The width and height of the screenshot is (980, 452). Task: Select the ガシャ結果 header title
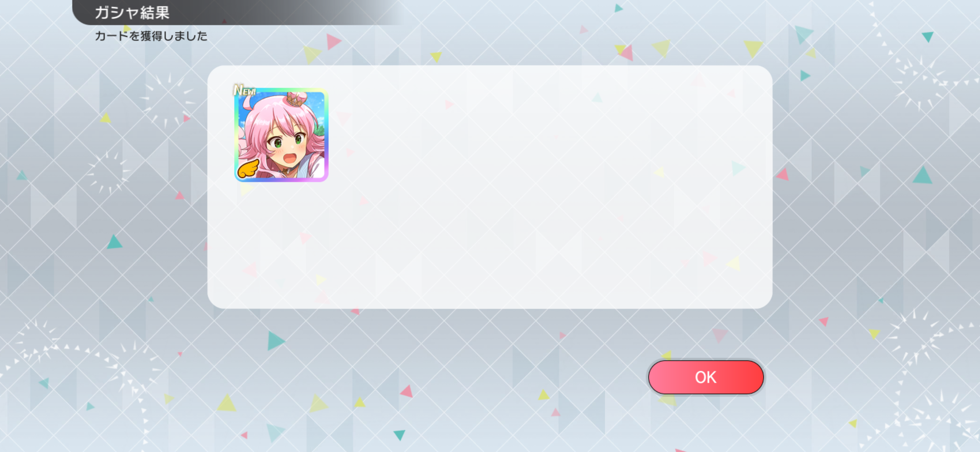pos(132,13)
